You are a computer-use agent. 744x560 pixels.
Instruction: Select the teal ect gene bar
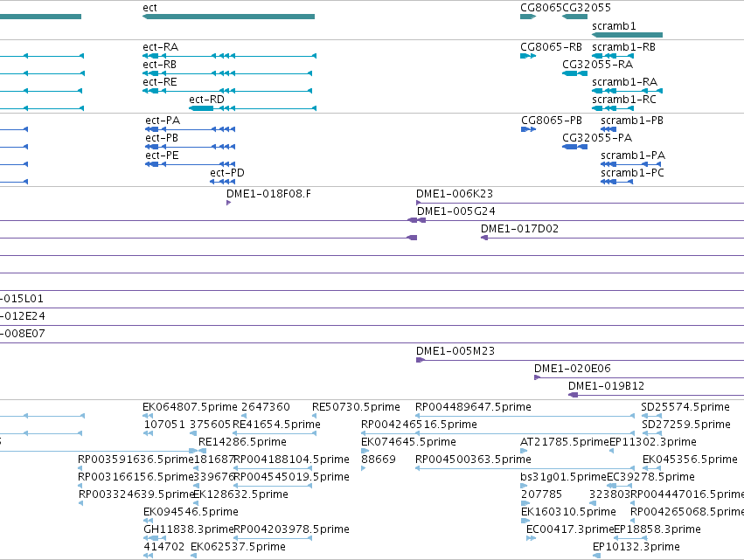point(228,17)
